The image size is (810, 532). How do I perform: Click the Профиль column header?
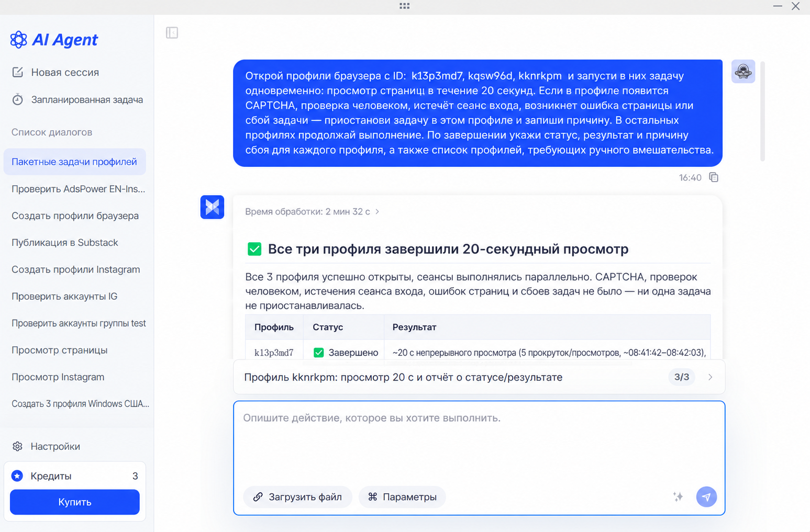tap(274, 327)
